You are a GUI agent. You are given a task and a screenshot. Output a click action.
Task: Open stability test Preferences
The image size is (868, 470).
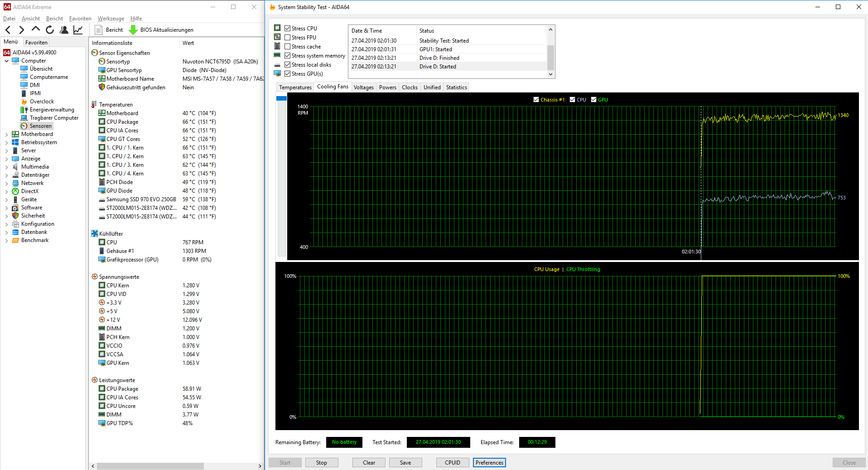pos(490,463)
